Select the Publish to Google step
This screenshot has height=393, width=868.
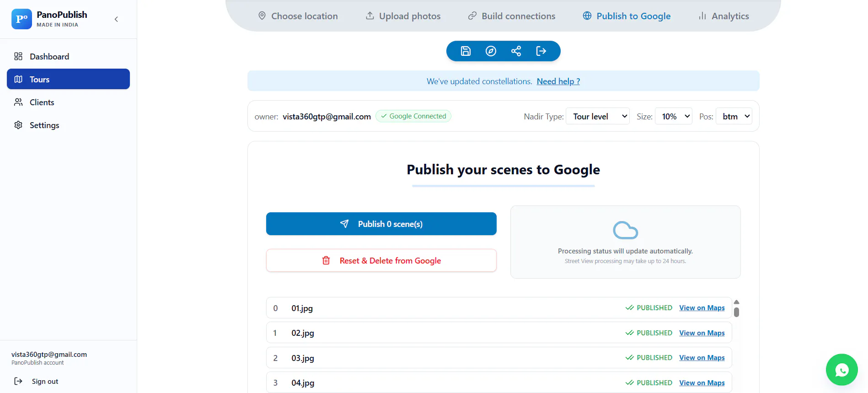[x=627, y=16]
